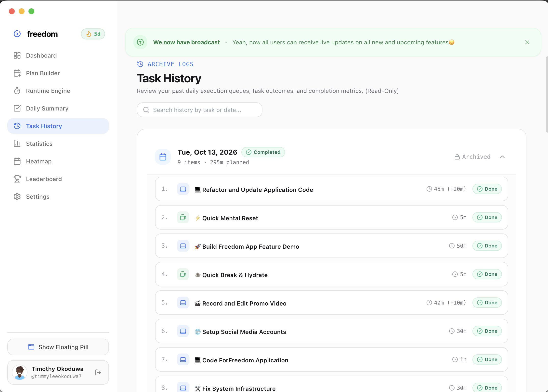Click the calendar icon beside Tue, Oct 13
Image resolution: width=548 pixels, height=392 pixels.
[163, 157]
